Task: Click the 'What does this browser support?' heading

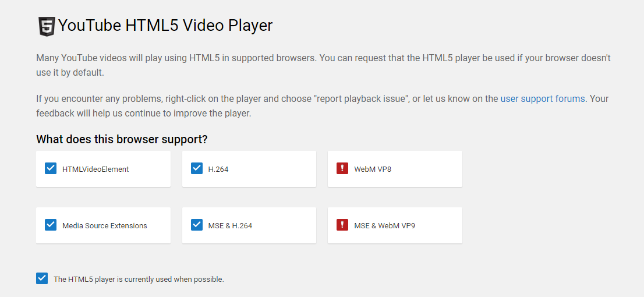Action: coord(122,140)
